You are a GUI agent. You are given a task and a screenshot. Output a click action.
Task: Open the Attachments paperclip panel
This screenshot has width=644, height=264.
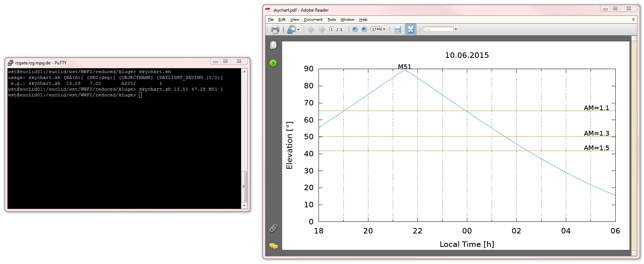(x=273, y=228)
